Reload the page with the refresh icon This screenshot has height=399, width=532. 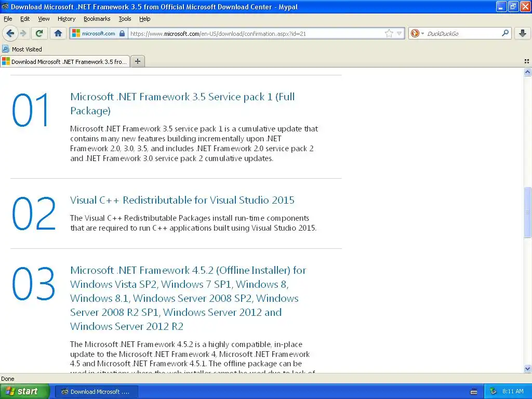tap(39, 33)
